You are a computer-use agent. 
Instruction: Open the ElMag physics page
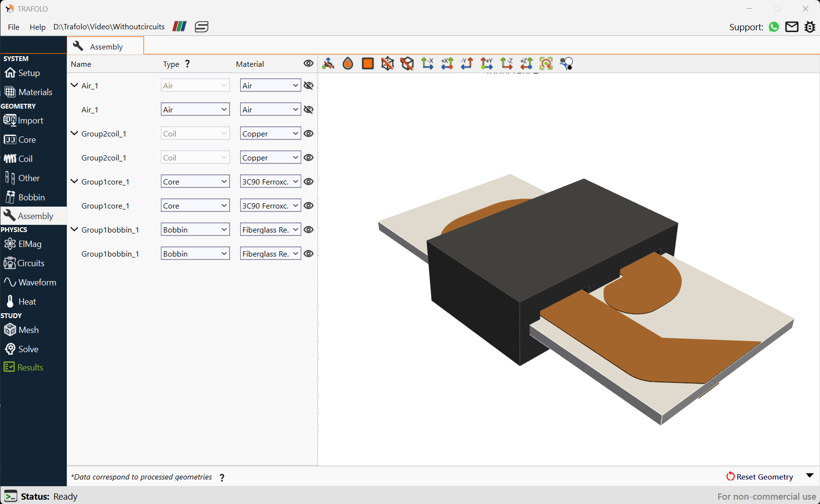pos(33,244)
